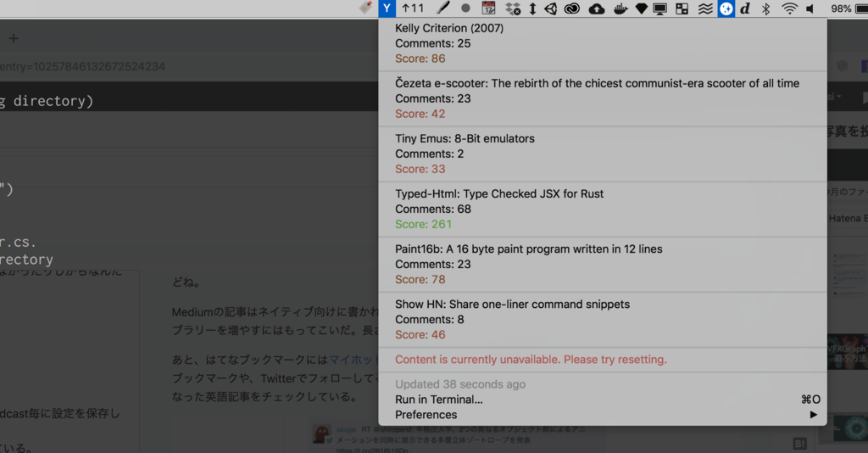Click Score: 78 under Paint16b
The width and height of the screenshot is (868, 453).
420,279
